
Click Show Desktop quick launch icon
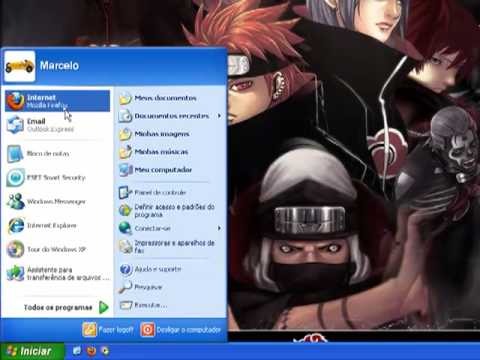pyautogui.click(x=77, y=351)
